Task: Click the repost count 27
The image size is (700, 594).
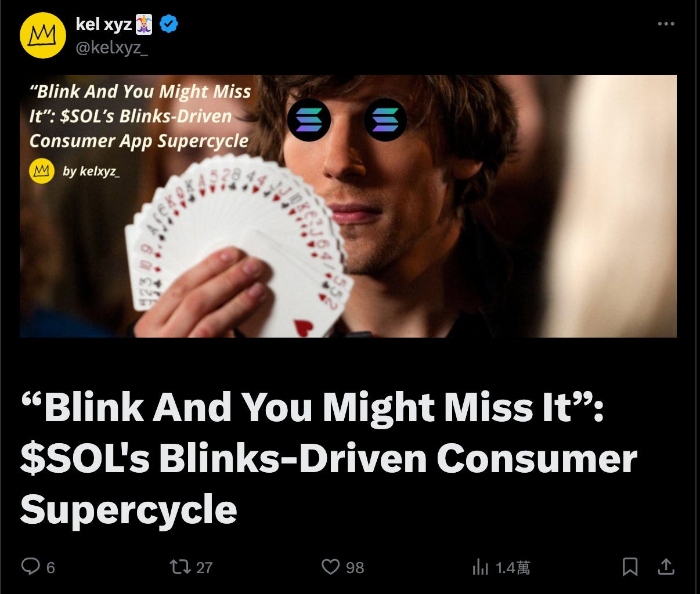Action: click(x=204, y=567)
